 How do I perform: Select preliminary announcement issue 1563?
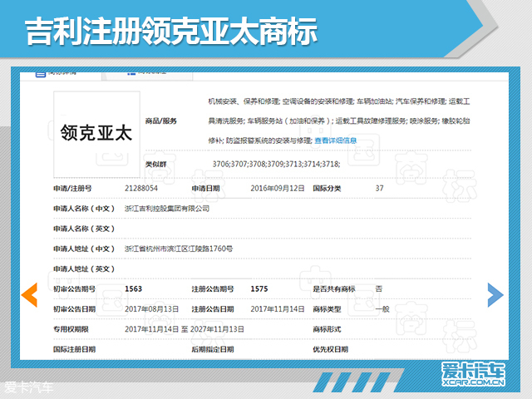click(x=133, y=289)
